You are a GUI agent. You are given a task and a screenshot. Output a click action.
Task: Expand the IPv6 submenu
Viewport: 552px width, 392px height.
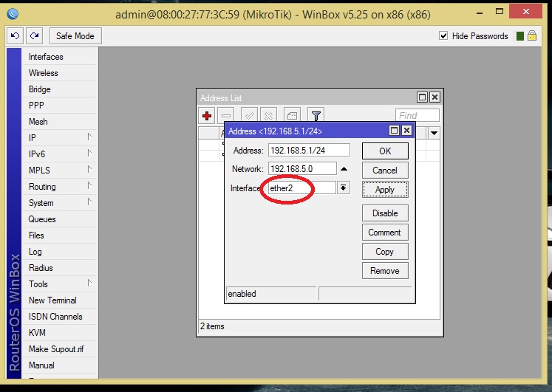click(60, 154)
